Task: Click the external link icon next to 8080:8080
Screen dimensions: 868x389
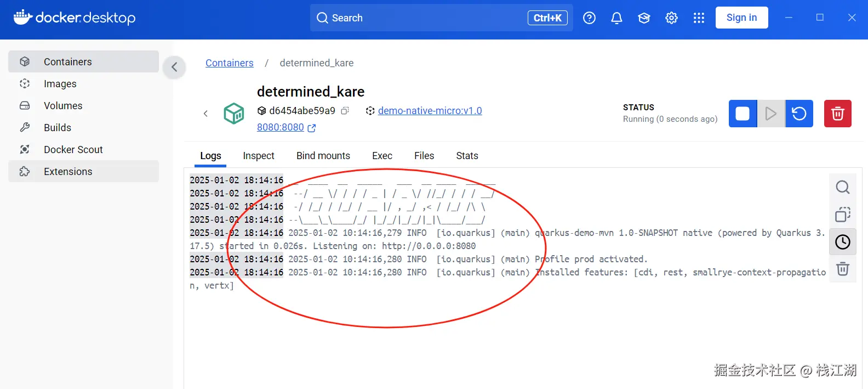Action: (x=312, y=128)
